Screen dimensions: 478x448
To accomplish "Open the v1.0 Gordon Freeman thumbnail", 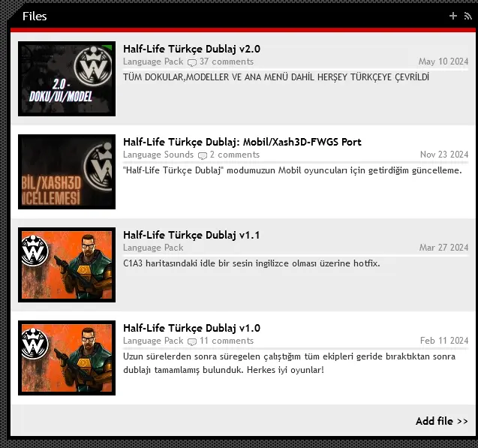I will 67,358.
